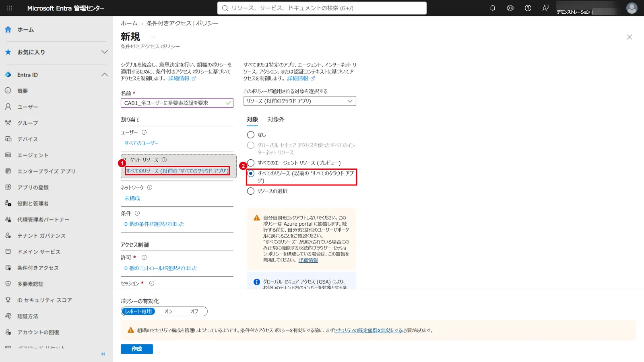Collapse the sidebar with double-chevron icon

(x=103, y=354)
